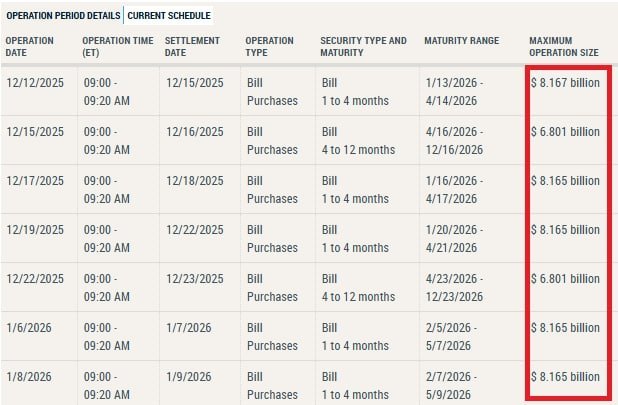Select Security Type and Maturity header
The width and height of the screenshot is (618, 405).
(364, 47)
